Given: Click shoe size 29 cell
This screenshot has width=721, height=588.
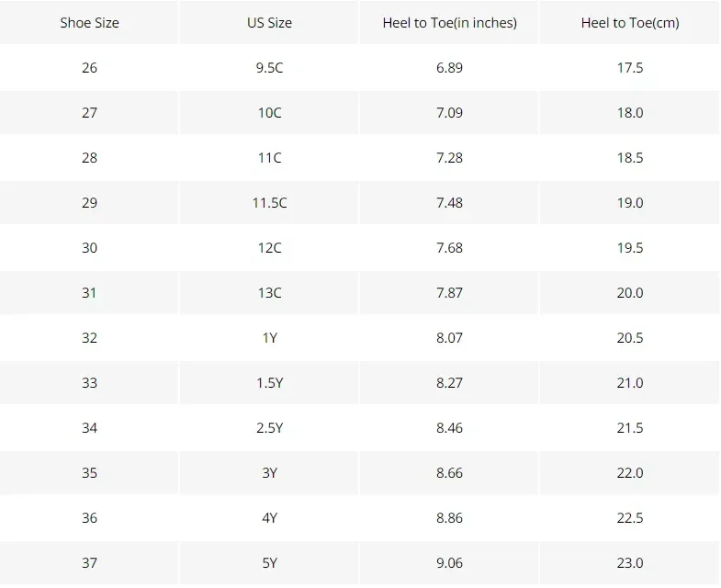Looking at the screenshot, I should coord(89,203).
